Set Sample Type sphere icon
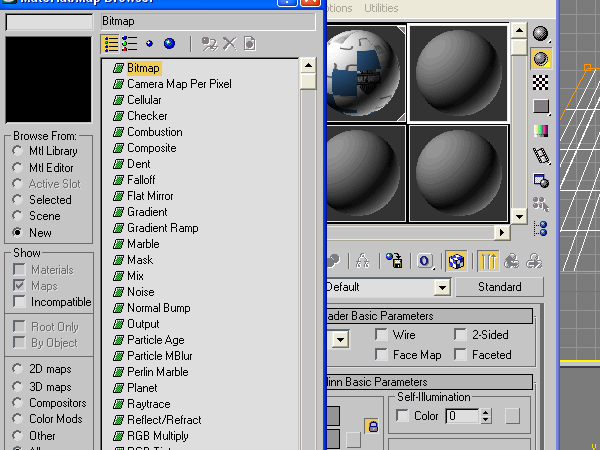The image size is (600, 450). 541,34
